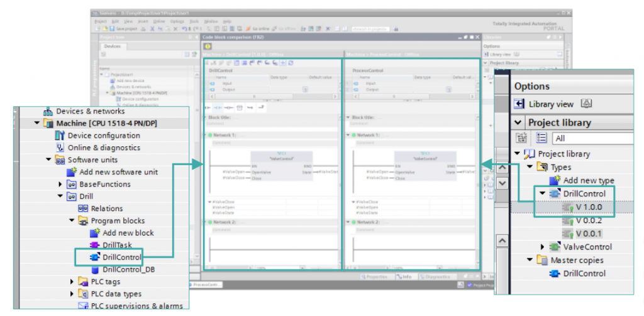Screen dimensions: 644x316
Task: Click the Relations icon
Action: [x=83, y=209]
